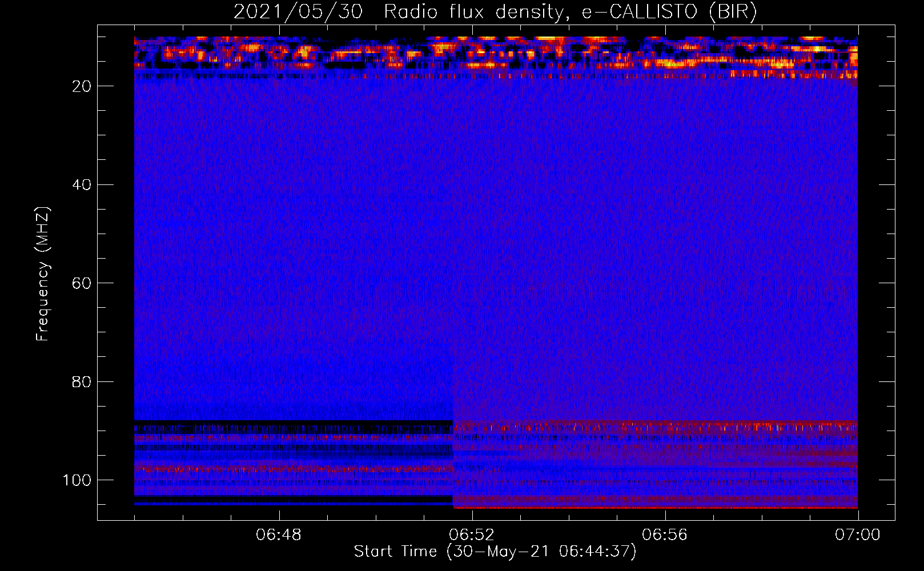Click the 'Start Time (30-May-21 06:44:37)' label
This screenshot has height=571, width=924.
pos(495,552)
